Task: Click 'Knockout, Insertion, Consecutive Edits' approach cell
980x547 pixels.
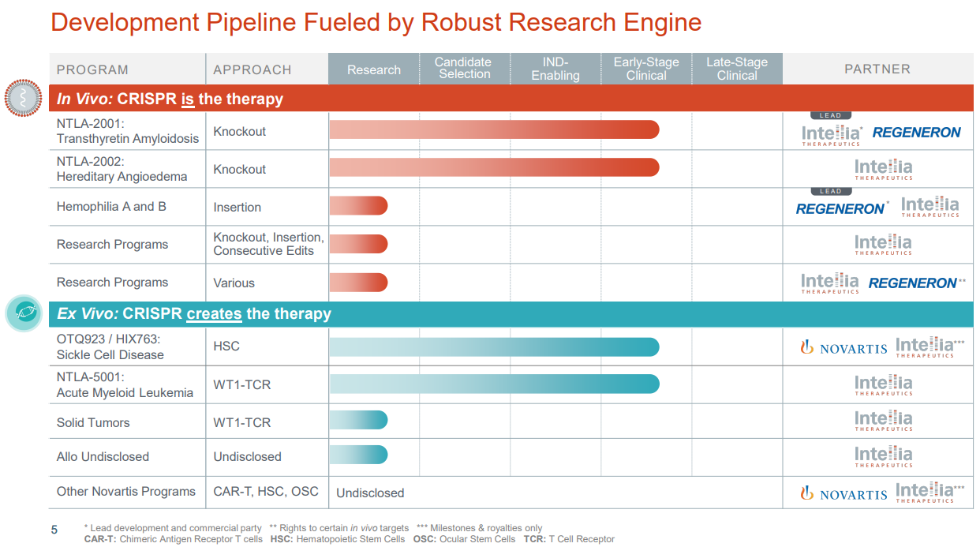Action: click(268, 244)
